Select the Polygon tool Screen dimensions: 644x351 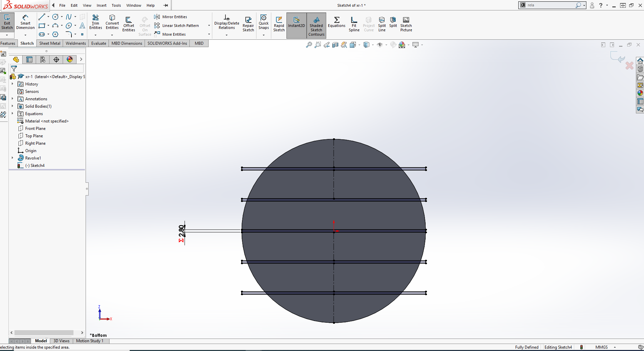56,34
